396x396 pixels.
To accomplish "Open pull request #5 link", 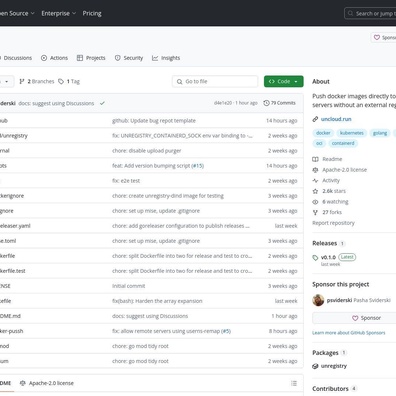I will (x=226, y=331).
